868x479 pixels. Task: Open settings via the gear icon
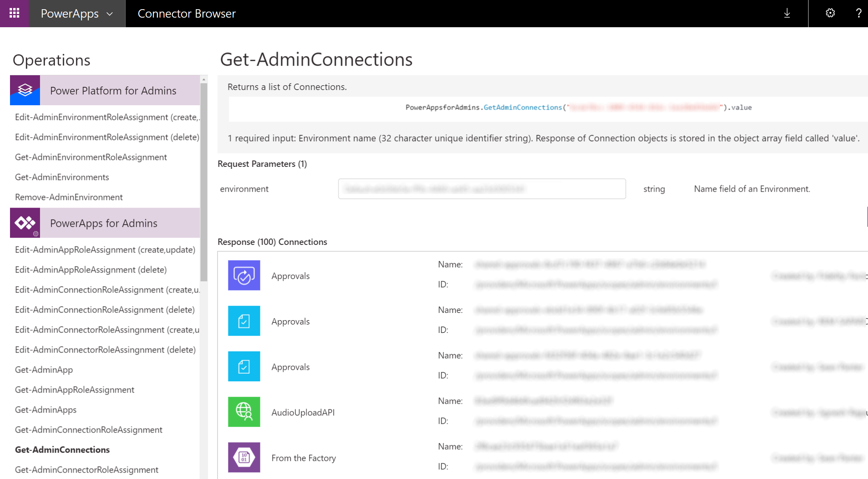click(830, 13)
